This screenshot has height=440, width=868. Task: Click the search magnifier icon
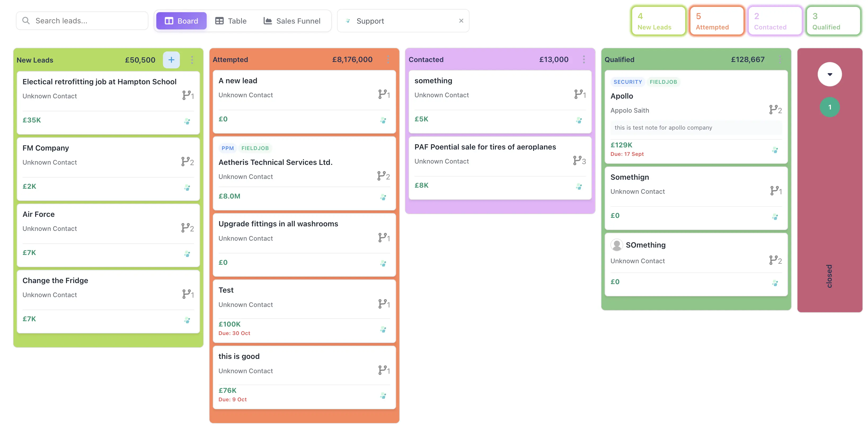[x=26, y=21]
